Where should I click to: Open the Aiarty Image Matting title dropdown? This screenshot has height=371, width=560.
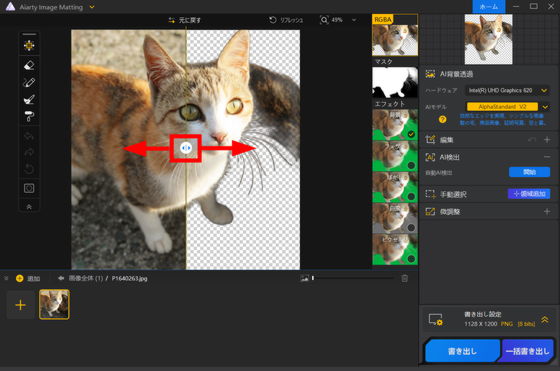click(92, 7)
